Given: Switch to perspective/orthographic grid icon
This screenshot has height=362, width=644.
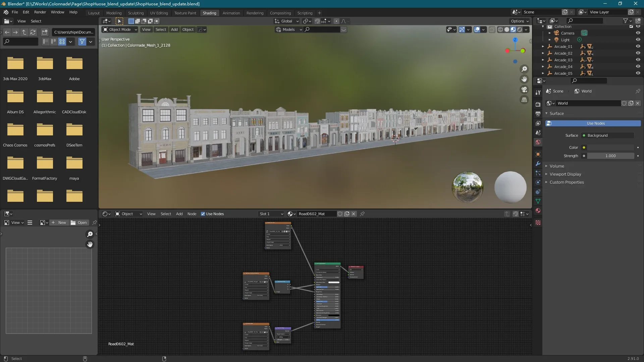Looking at the screenshot, I should (524, 100).
